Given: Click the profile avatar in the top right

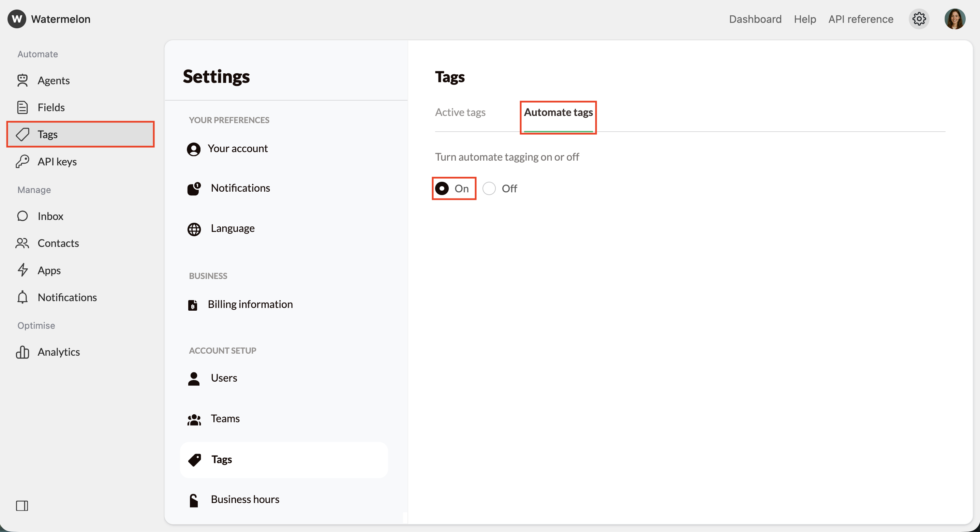Looking at the screenshot, I should tap(955, 19).
